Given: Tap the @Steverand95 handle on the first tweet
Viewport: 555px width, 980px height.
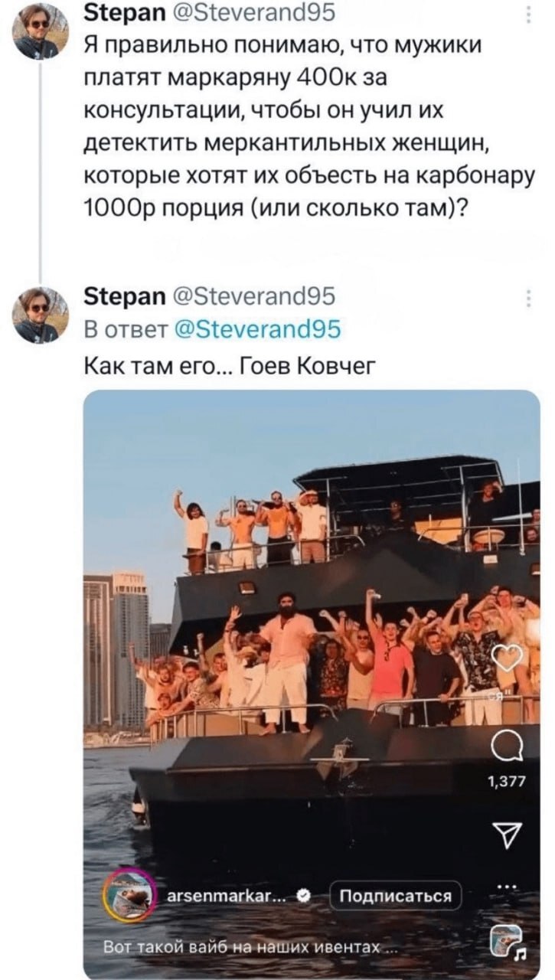Looking at the screenshot, I should point(253,13).
